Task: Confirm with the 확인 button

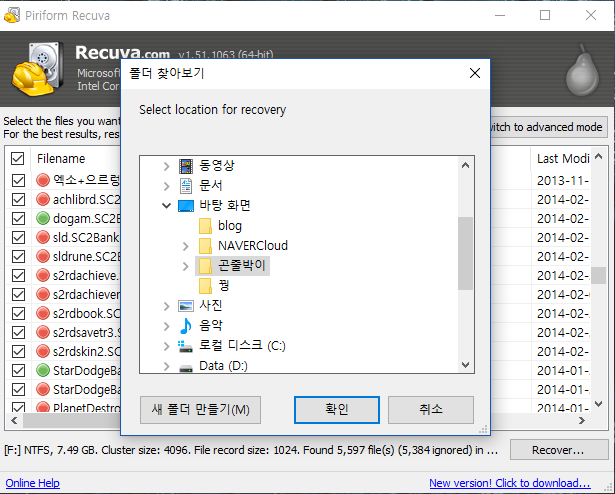Action: 337,410
